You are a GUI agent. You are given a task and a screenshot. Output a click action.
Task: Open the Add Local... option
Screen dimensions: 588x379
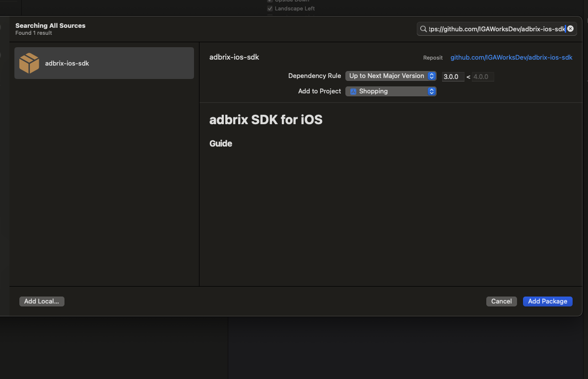42,302
